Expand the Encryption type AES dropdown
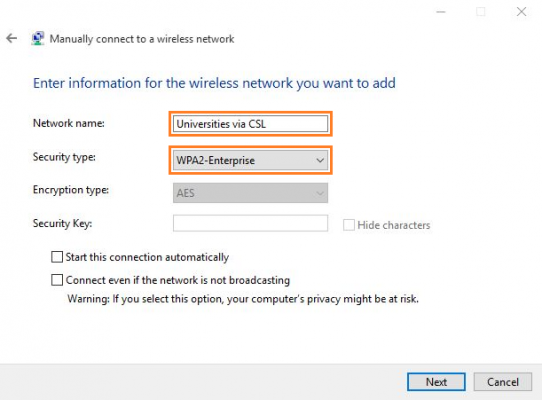 [251, 193]
